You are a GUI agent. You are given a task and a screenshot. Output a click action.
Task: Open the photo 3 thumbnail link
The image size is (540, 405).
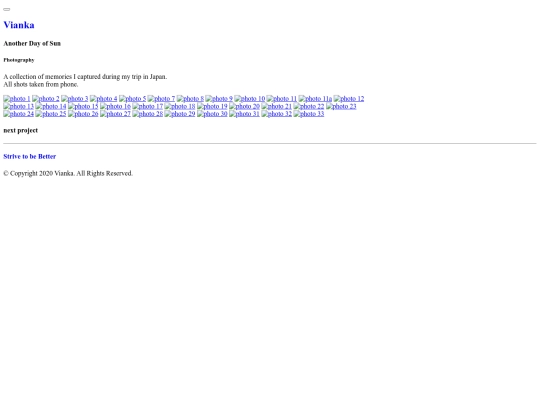75,99
